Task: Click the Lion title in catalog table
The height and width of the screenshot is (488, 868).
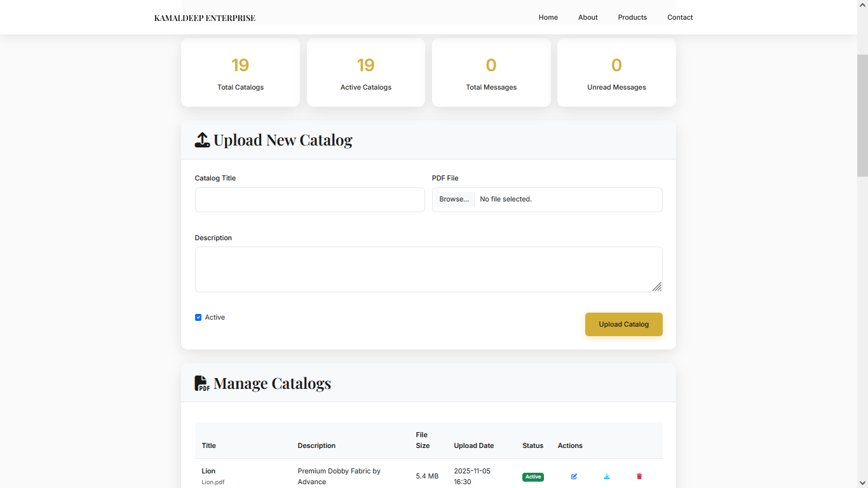Action: [208, 471]
